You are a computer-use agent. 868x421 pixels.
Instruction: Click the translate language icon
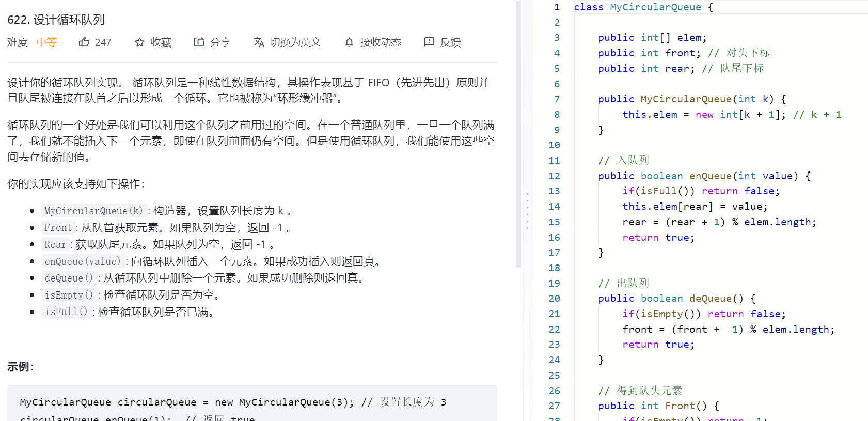(259, 42)
